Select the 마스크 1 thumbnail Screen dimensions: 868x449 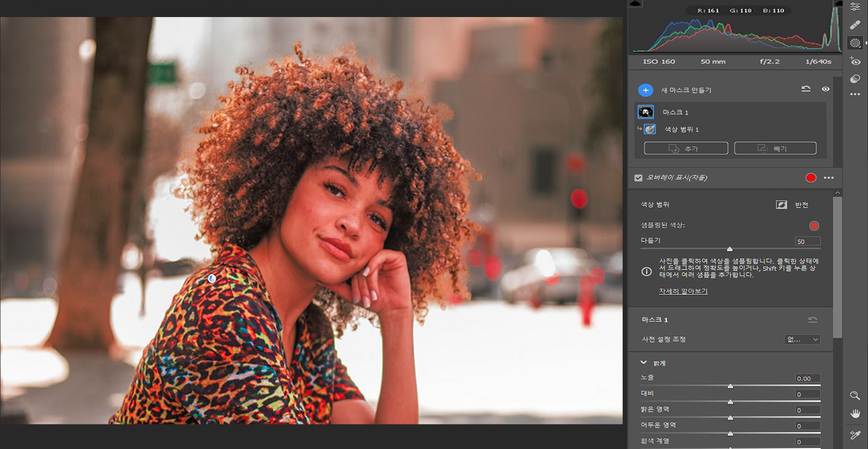click(646, 112)
